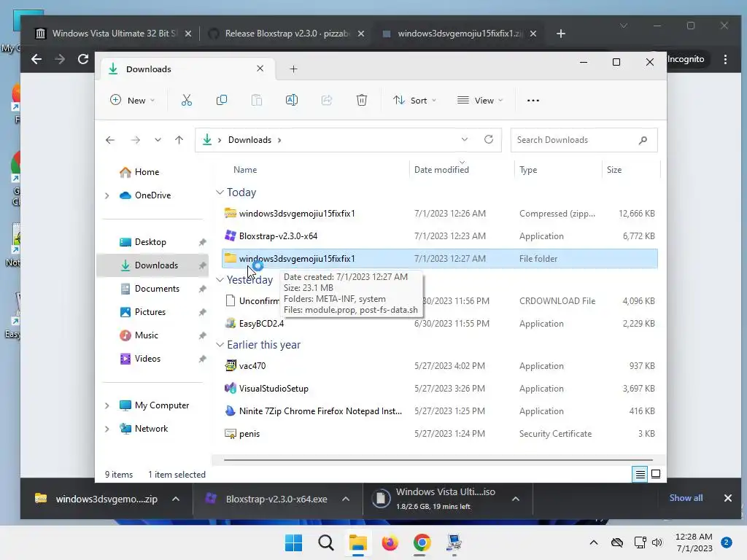Go back in Explorer navigation
Image resolution: width=747 pixels, height=560 pixels.
pyautogui.click(x=110, y=140)
